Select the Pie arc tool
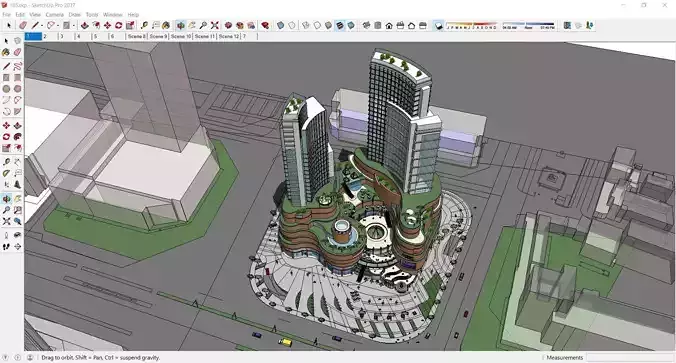Image resolution: width=676 pixels, height=363 pixels. coord(17,111)
